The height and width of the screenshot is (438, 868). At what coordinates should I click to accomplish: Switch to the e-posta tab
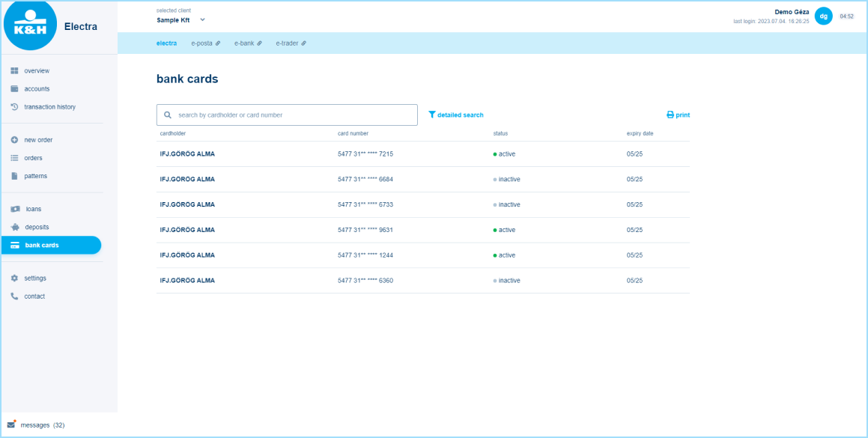(x=205, y=43)
